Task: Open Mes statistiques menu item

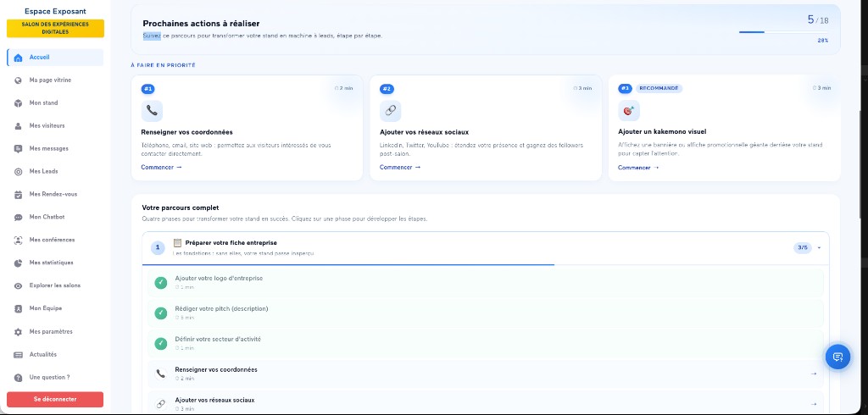Action: 55,263
